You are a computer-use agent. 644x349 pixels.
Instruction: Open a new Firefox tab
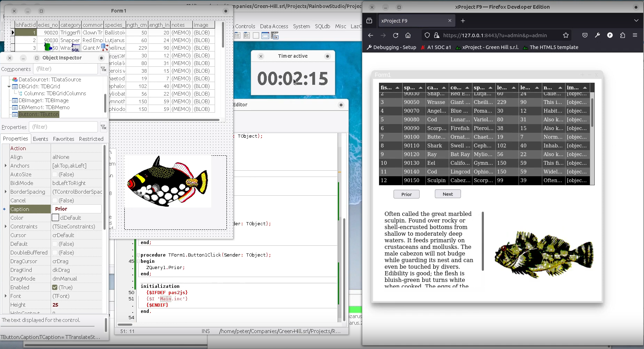point(463,21)
